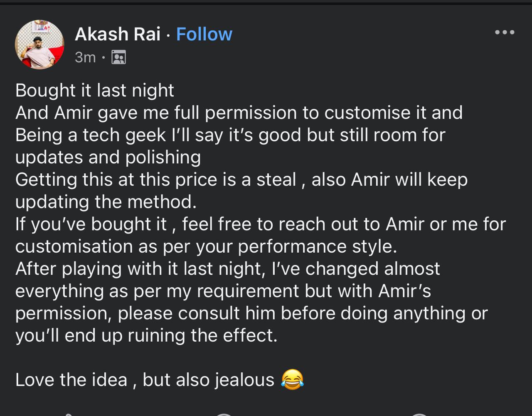Screen dimensions: 532x416
Task: Click the line 'you'll end up ruining the effect.'
Action: [146, 335]
